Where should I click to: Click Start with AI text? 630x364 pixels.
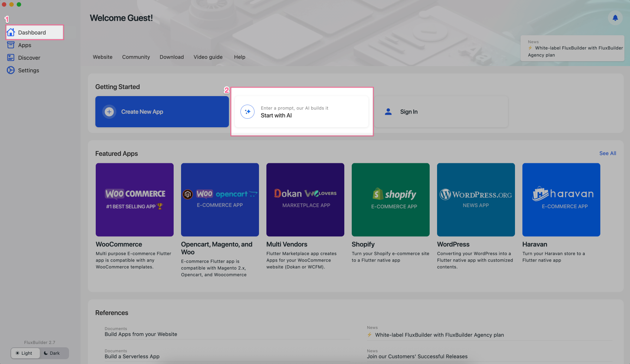coord(276,115)
